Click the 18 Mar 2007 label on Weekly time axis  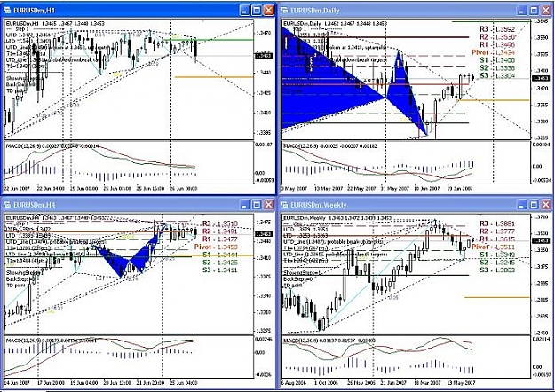427,383
